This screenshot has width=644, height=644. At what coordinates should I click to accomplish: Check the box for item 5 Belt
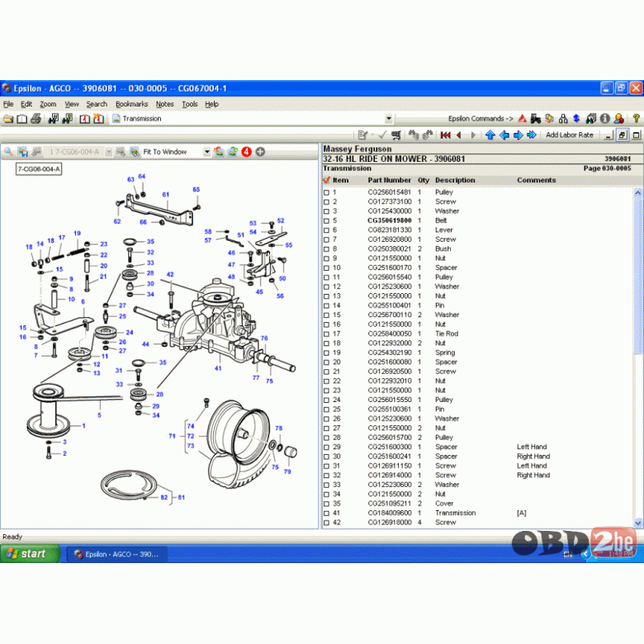(x=326, y=221)
